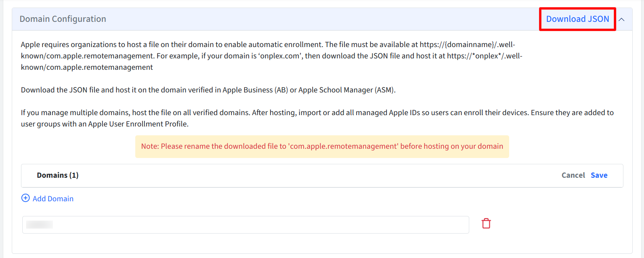Click the red rename-file note banner

coord(322,147)
